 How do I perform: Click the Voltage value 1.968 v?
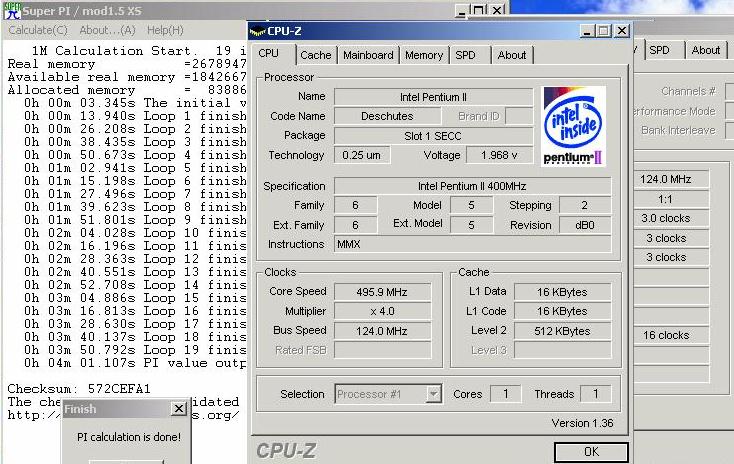point(499,155)
